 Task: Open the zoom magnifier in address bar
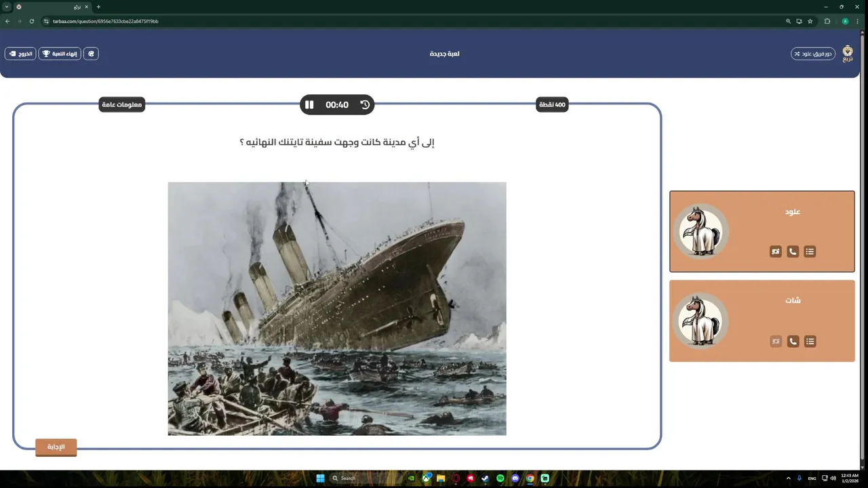[788, 21]
